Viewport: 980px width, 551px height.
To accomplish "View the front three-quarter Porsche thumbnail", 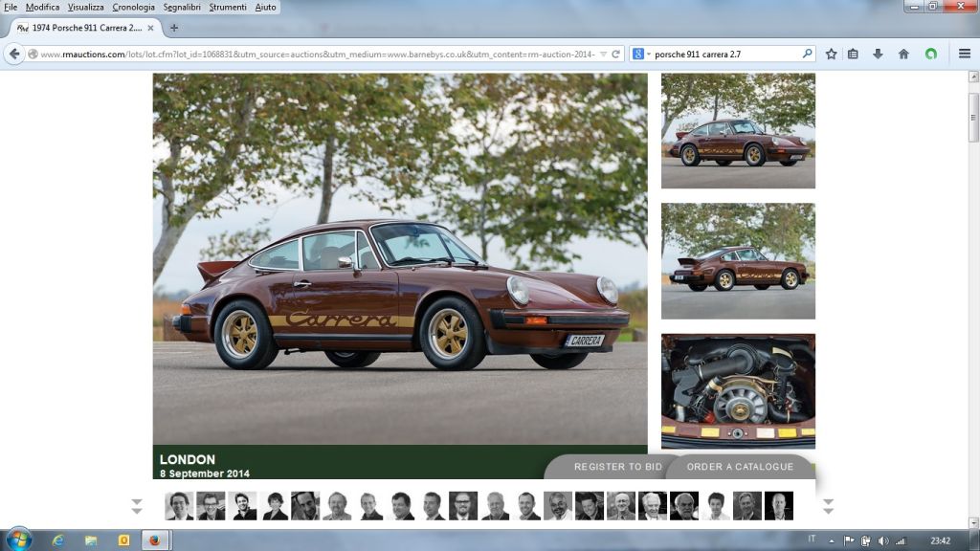I will [x=738, y=130].
